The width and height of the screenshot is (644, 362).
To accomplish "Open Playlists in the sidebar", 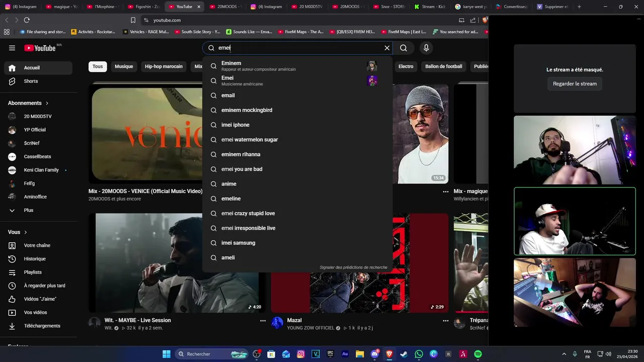I will 38,272.
